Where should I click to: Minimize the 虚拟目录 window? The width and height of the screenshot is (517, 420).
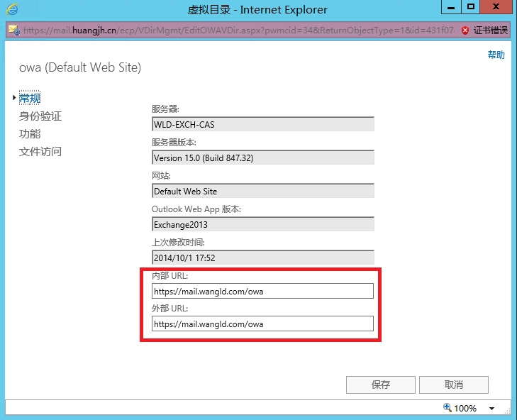[x=450, y=7]
